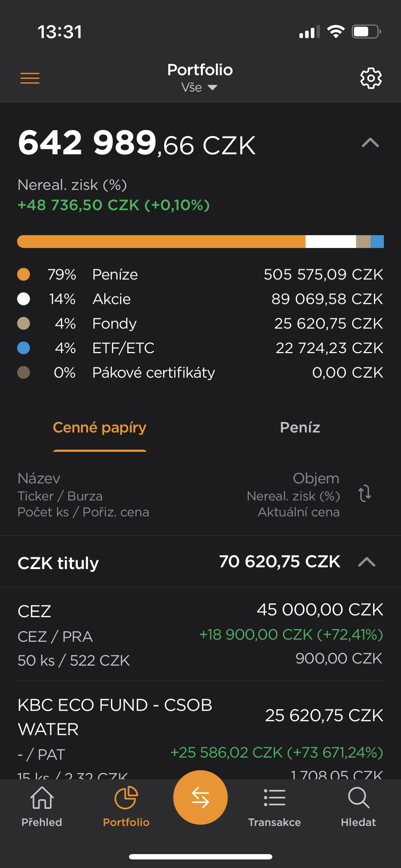
Task: Tap the blue ETF/ETC legend dot
Action: point(24,348)
